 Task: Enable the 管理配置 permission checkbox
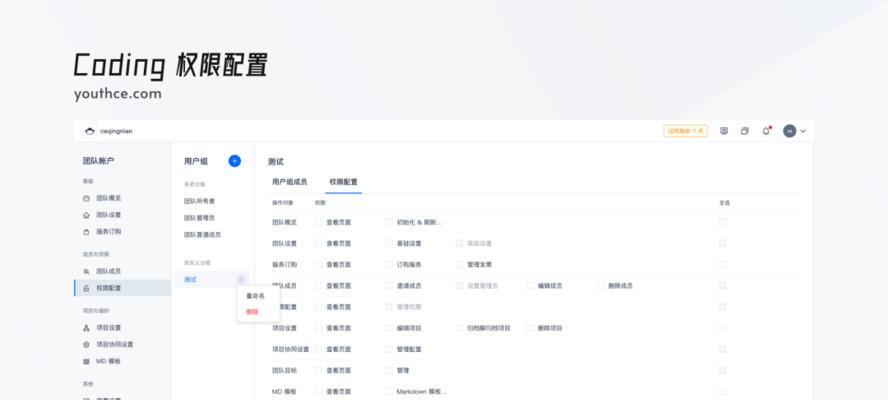(x=388, y=349)
